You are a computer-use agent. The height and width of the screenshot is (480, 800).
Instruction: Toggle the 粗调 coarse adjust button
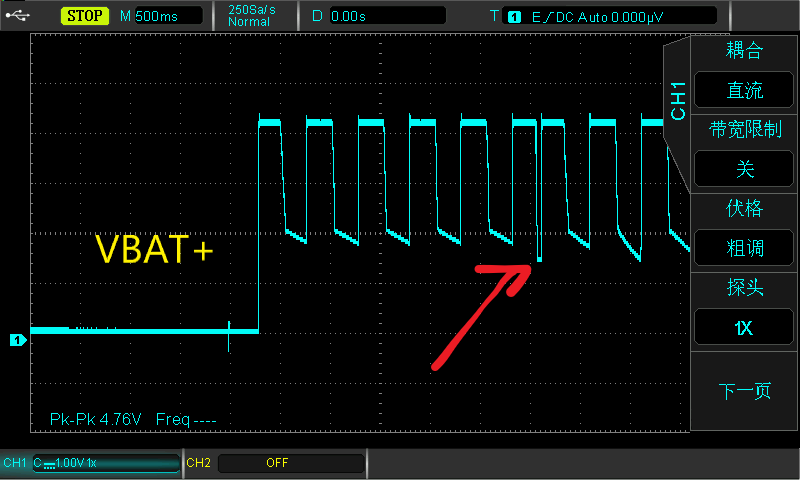744,247
